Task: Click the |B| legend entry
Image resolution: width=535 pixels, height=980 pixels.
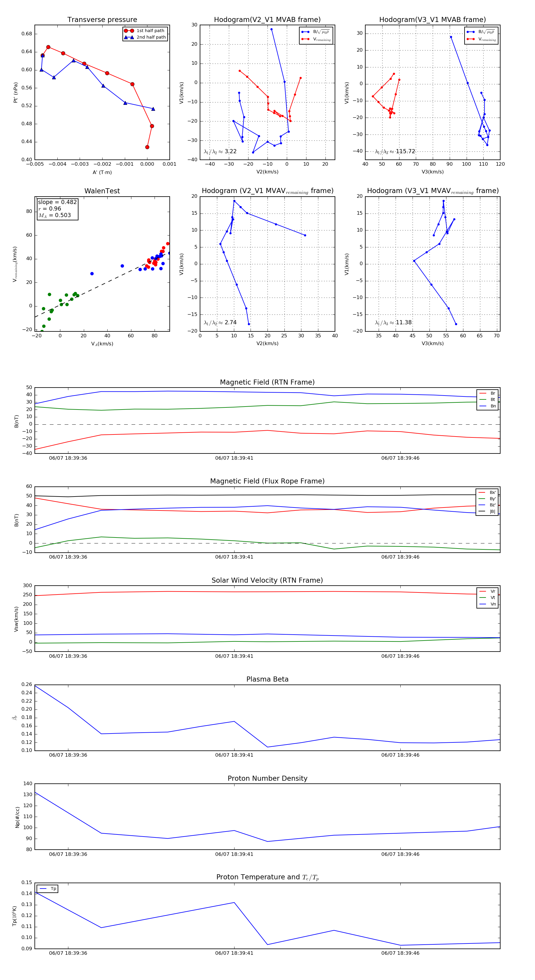Action: point(487,511)
